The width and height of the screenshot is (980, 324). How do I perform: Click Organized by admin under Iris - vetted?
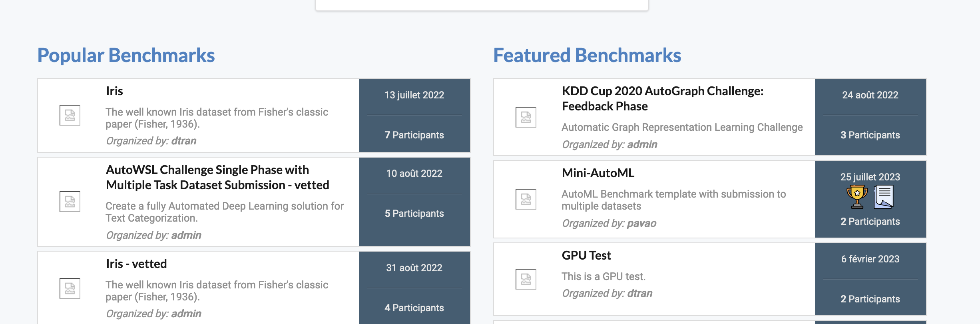153,314
